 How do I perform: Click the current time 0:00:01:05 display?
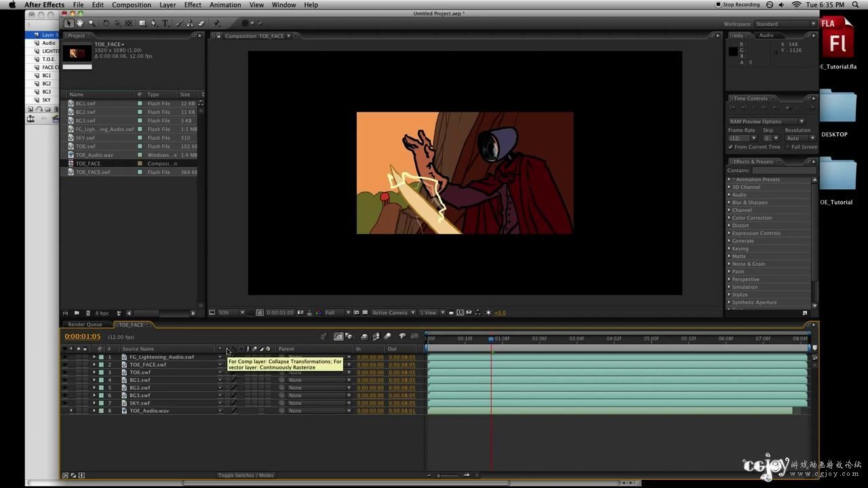point(83,336)
